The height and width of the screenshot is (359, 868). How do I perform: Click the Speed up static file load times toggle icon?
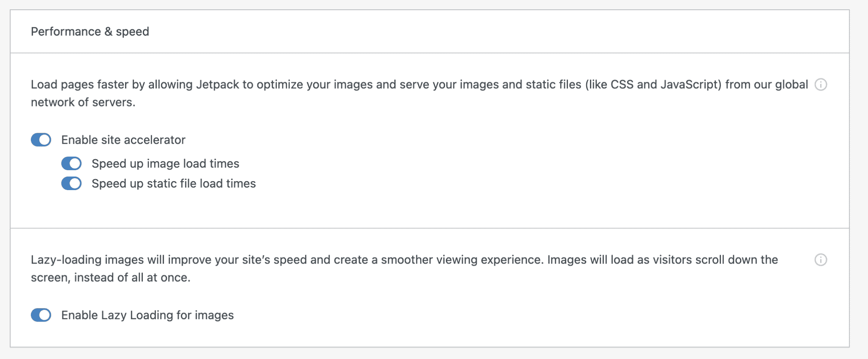[x=71, y=183]
